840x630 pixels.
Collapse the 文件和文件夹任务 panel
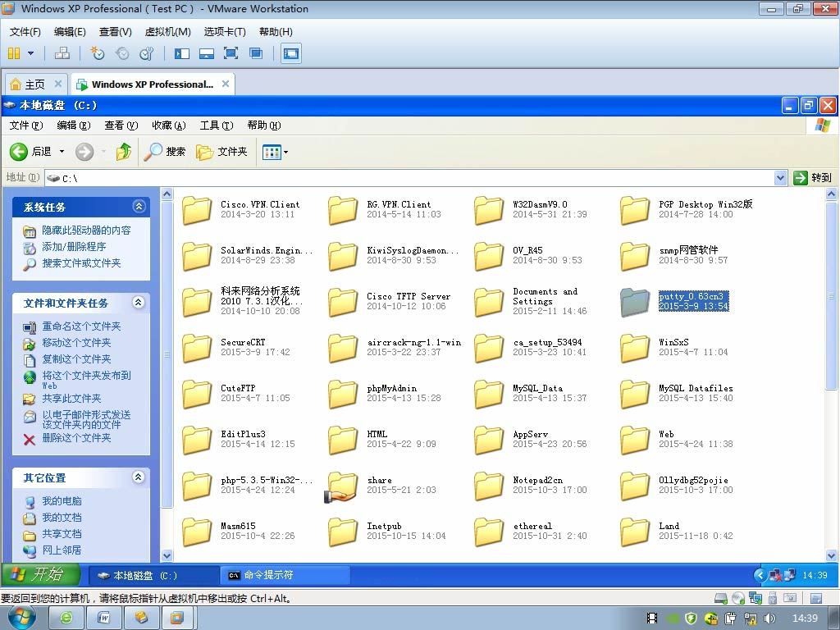(x=138, y=302)
